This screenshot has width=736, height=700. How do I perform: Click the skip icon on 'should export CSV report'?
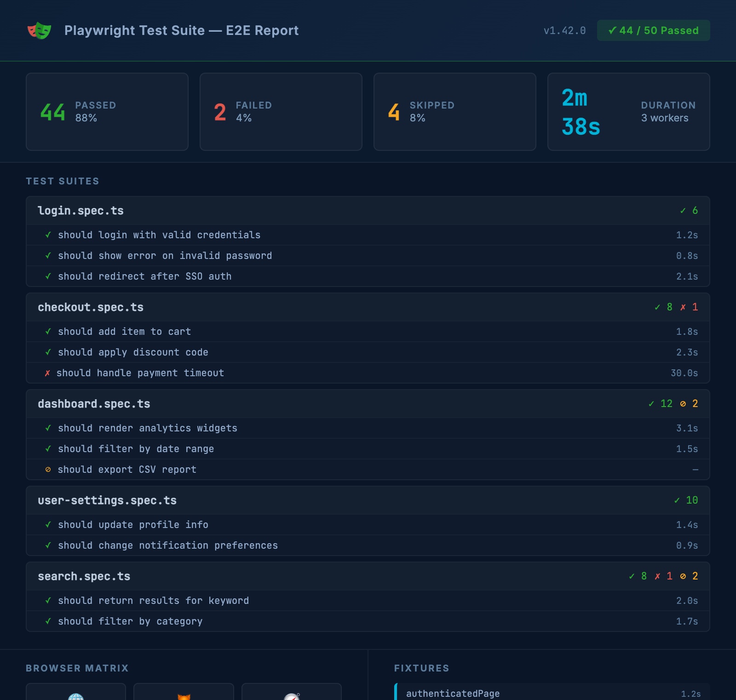tap(48, 469)
